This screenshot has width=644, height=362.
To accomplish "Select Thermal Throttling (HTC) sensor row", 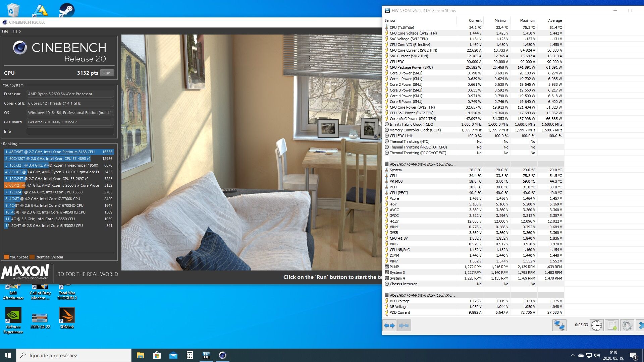I will [473, 141].
